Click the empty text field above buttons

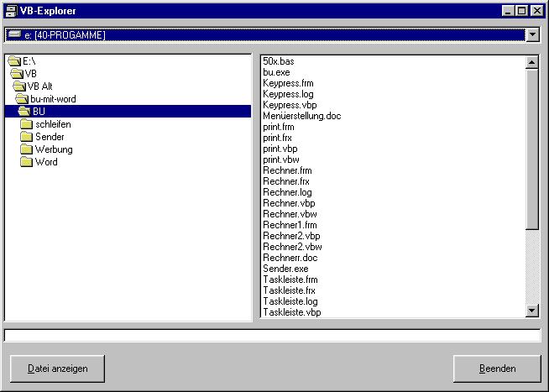click(273, 336)
